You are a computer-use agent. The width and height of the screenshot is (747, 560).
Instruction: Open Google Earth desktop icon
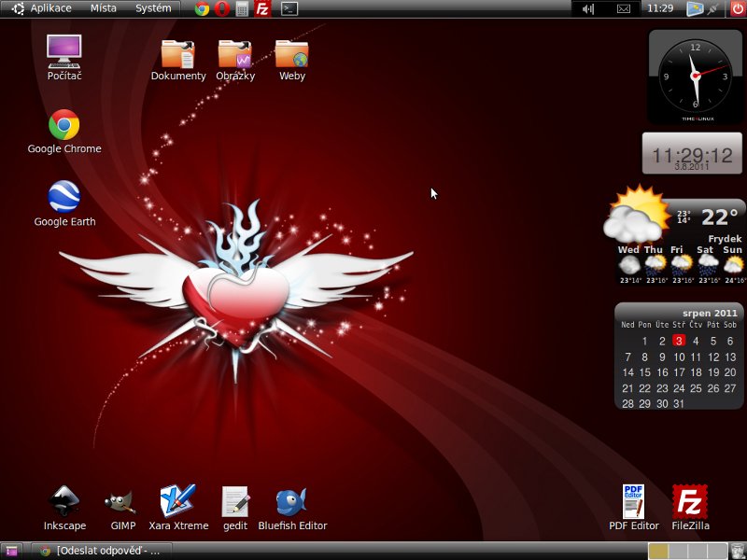point(63,198)
